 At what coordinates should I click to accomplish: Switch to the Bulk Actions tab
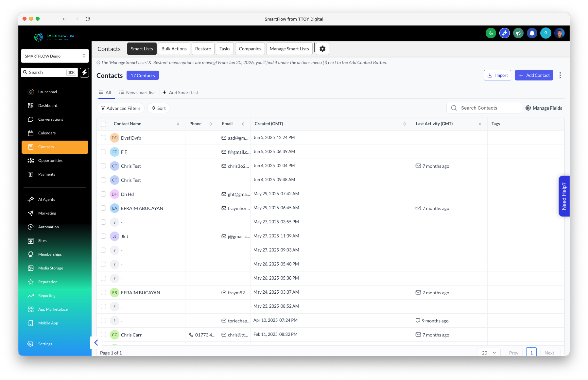click(174, 48)
